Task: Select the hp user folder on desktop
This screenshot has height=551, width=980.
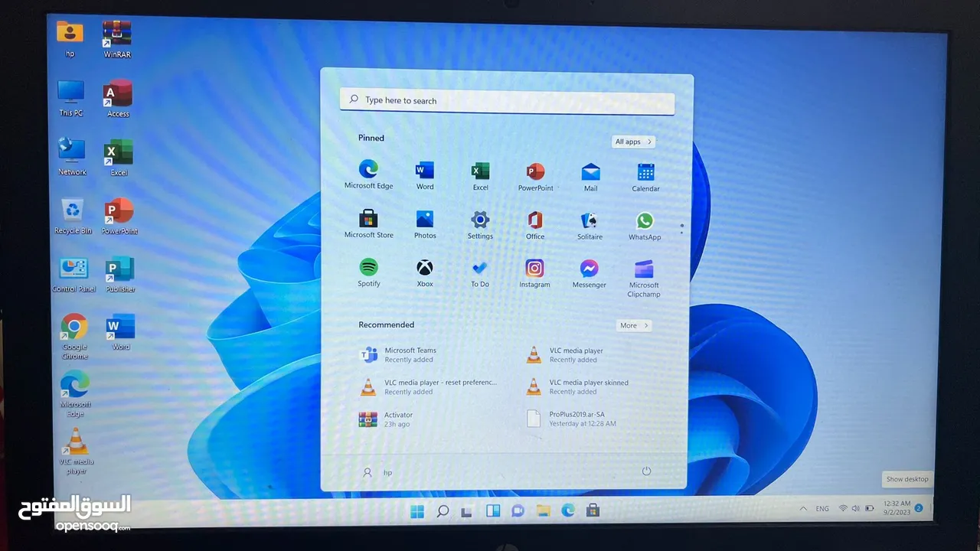Action: pyautogui.click(x=70, y=39)
